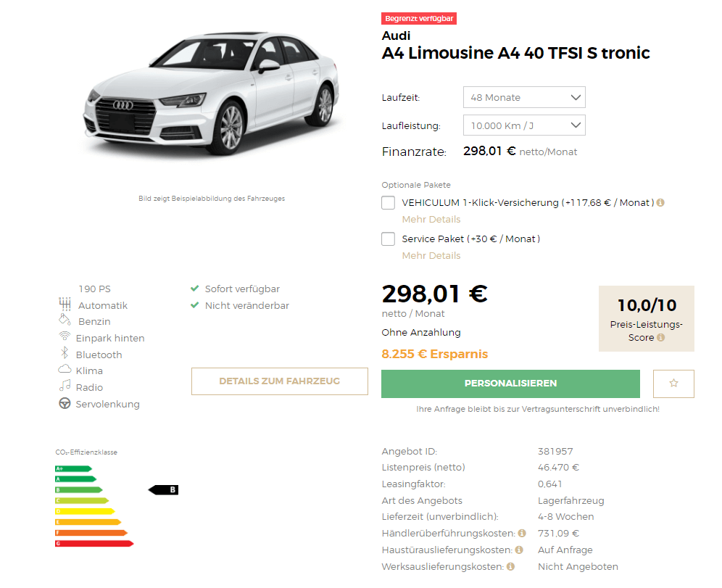The width and height of the screenshot is (722, 588).
Task: Click the CO₂-Effizienzklasse heading
Action: [x=86, y=452]
